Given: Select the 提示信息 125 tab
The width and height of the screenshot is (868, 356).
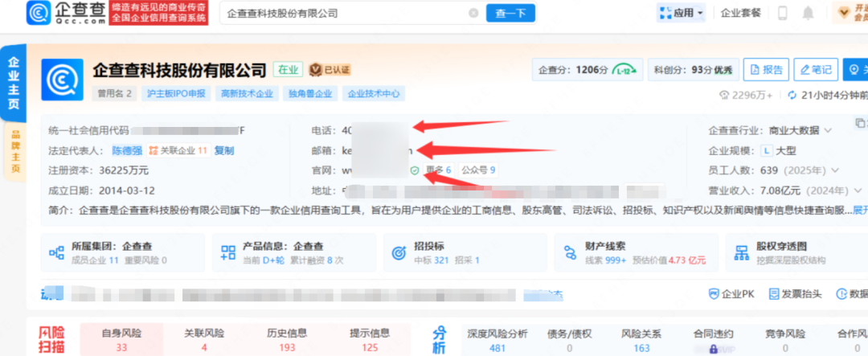Looking at the screenshot, I should click(x=370, y=340).
